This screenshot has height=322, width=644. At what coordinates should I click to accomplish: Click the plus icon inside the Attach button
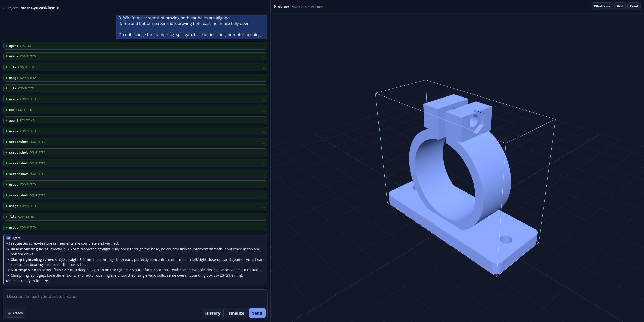coord(9,313)
